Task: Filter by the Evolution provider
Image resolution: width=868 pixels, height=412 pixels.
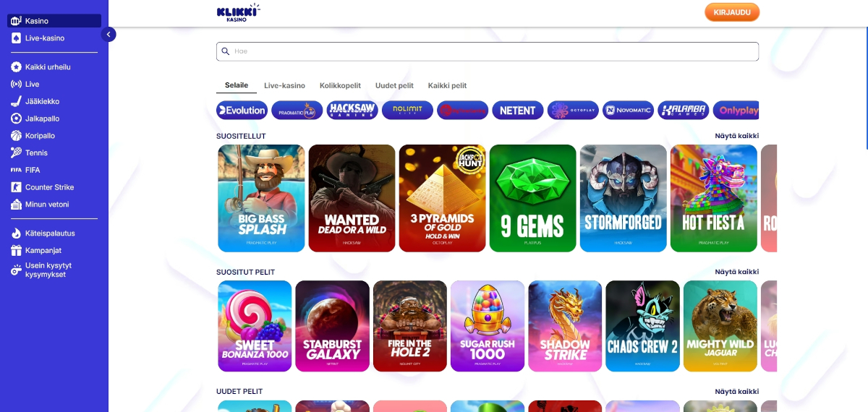Action: [242, 111]
